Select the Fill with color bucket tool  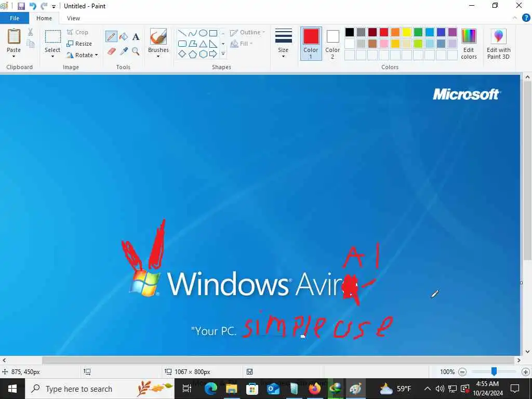(124, 36)
